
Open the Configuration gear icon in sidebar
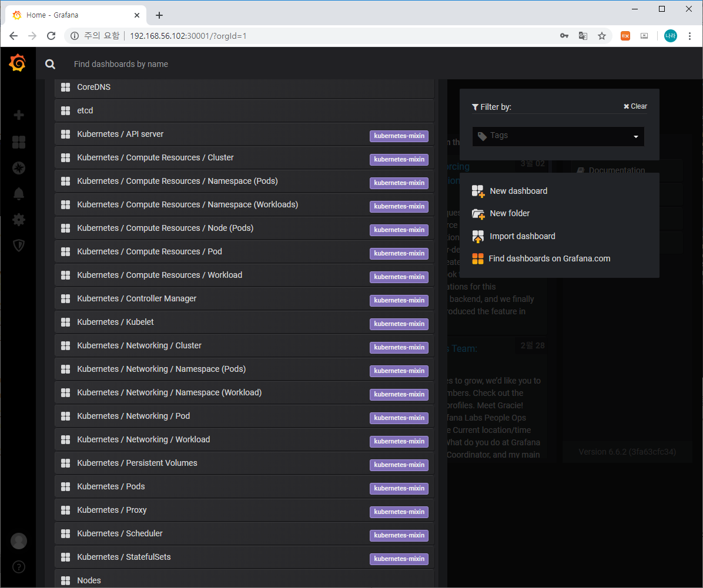(x=19, y=220)
